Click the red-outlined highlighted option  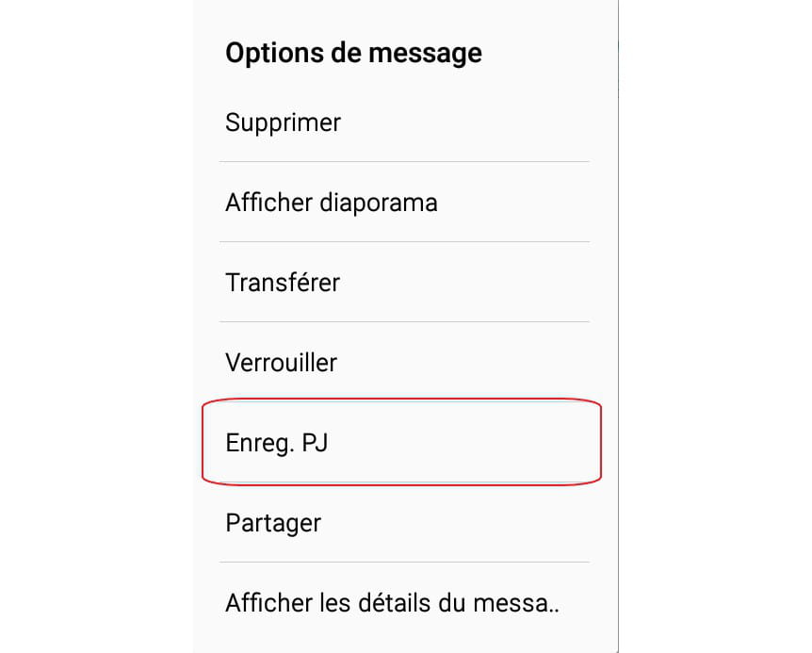pyautogui.click(x=401, y=443)
